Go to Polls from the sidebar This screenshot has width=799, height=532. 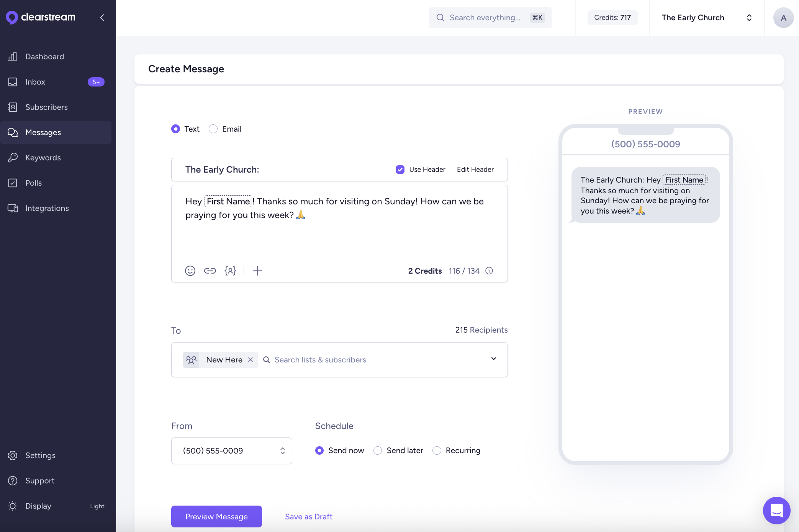tap(33, 183)
